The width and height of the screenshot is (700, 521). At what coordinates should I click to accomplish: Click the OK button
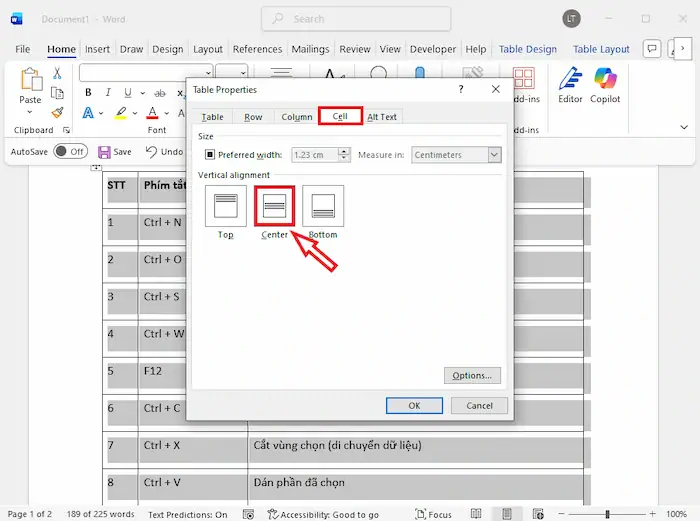[414, 406]
